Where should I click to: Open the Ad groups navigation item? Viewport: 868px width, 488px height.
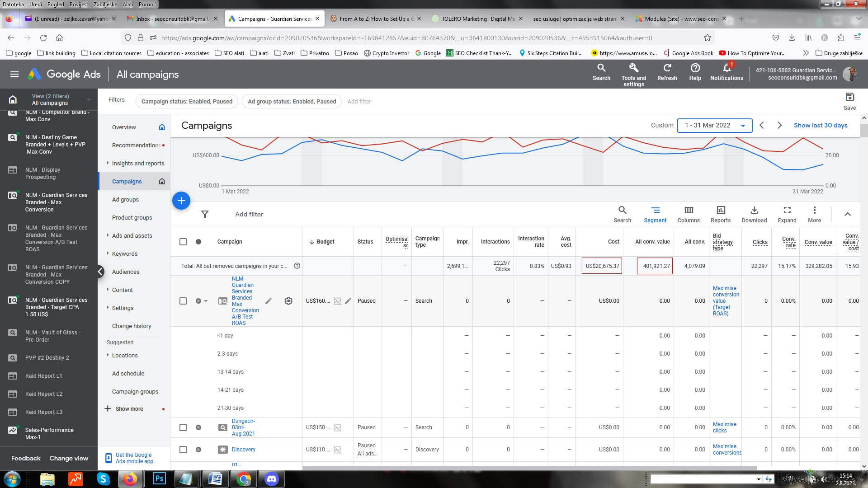pos(125,200)
